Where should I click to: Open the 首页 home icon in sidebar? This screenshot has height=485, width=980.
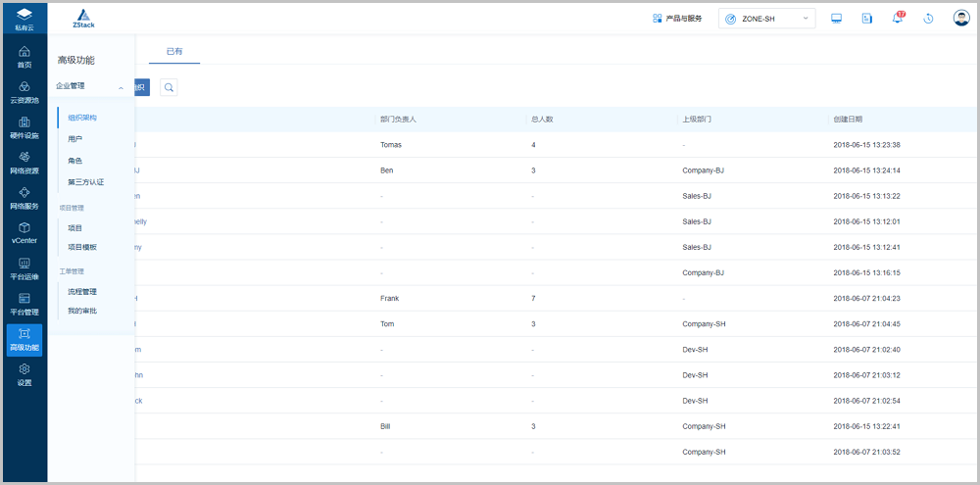[x=24, y=57]
